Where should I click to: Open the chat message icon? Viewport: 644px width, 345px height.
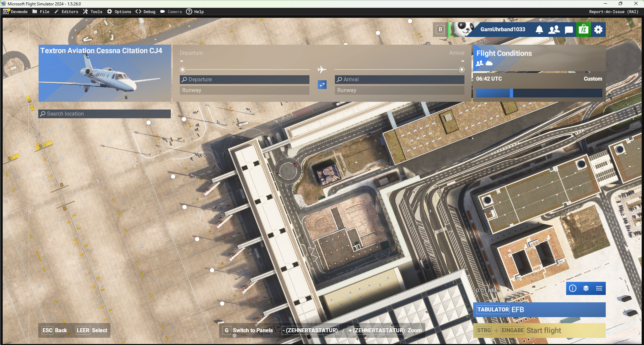(x=569, y=30)
